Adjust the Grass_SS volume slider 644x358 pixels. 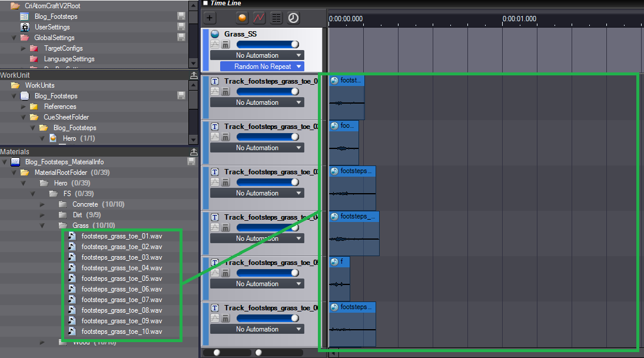[x=267, y=44]
